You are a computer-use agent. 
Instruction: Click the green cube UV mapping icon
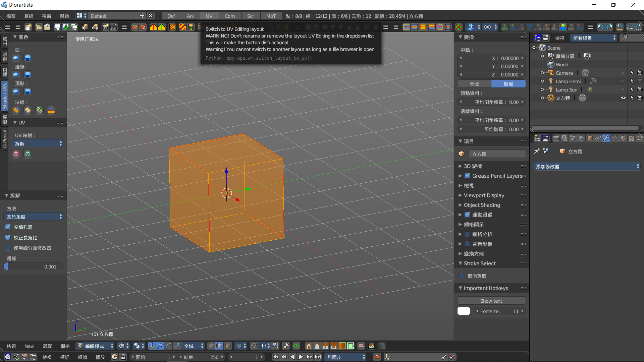click(28, 154)
